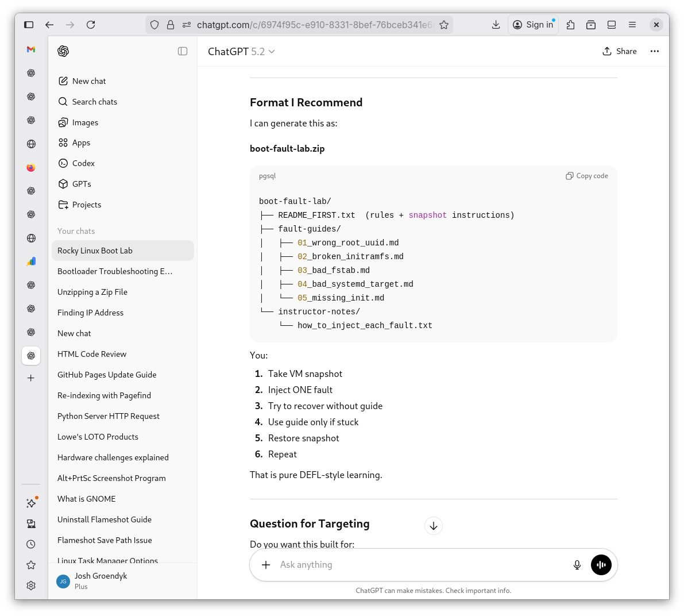Expand the ChatGPT 5.2 model dropdown
Viewport: 684px width, 616px height.
241,52
